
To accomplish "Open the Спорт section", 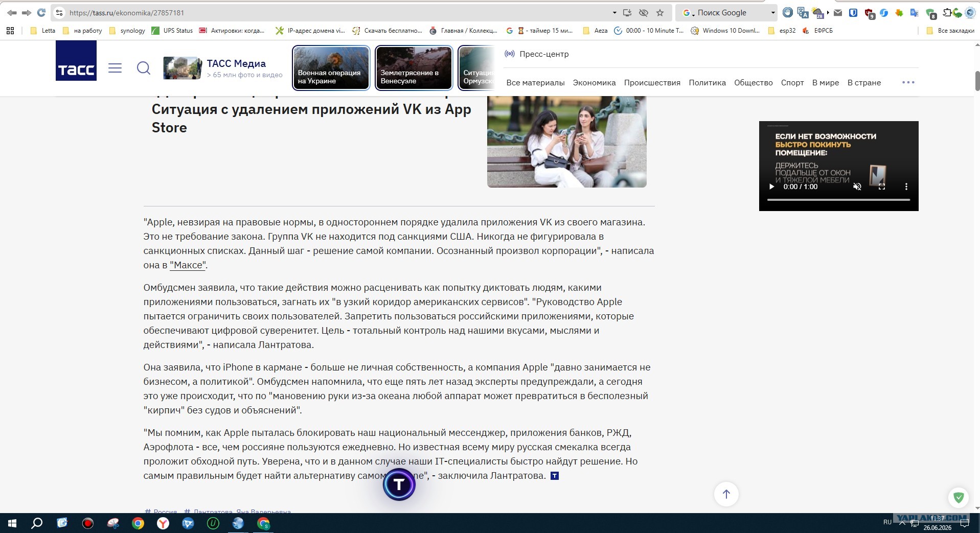I will 792,83.
